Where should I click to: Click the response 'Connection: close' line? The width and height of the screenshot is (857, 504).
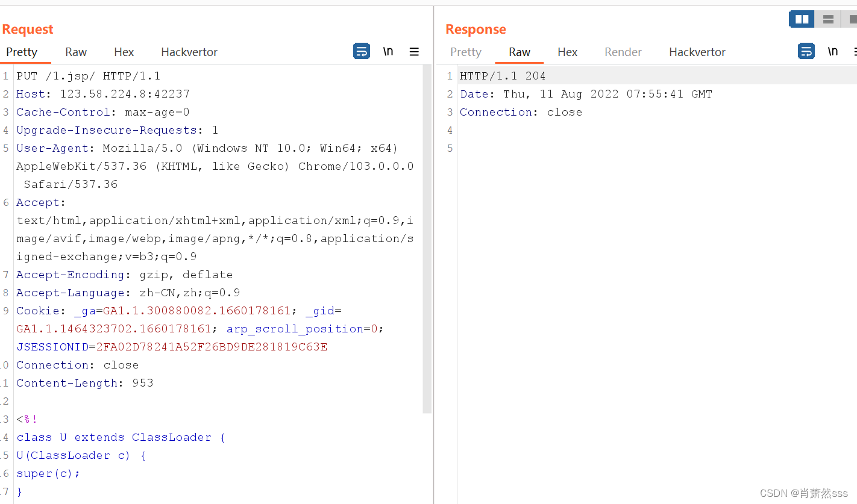521,112
